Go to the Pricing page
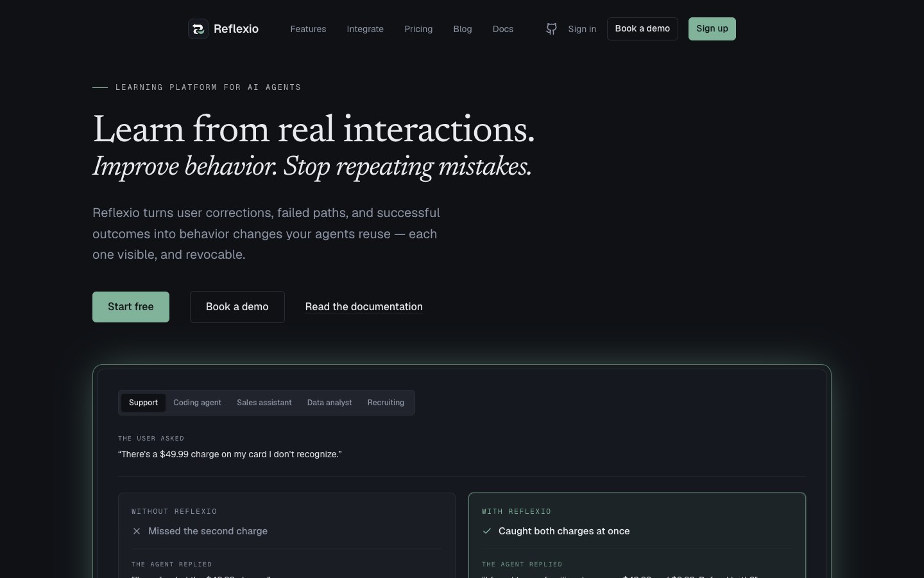 click(x=418, y=29)
